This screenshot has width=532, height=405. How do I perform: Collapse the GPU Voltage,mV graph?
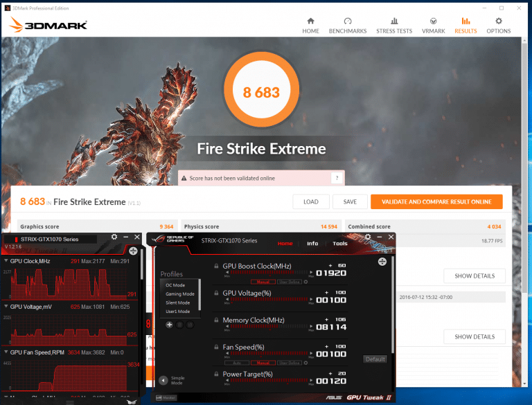click(x=6, y=306)
